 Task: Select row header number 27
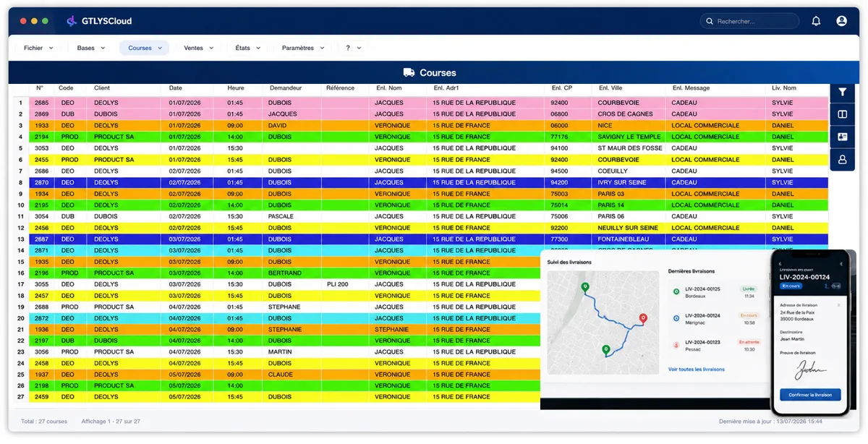pos(21,397)
